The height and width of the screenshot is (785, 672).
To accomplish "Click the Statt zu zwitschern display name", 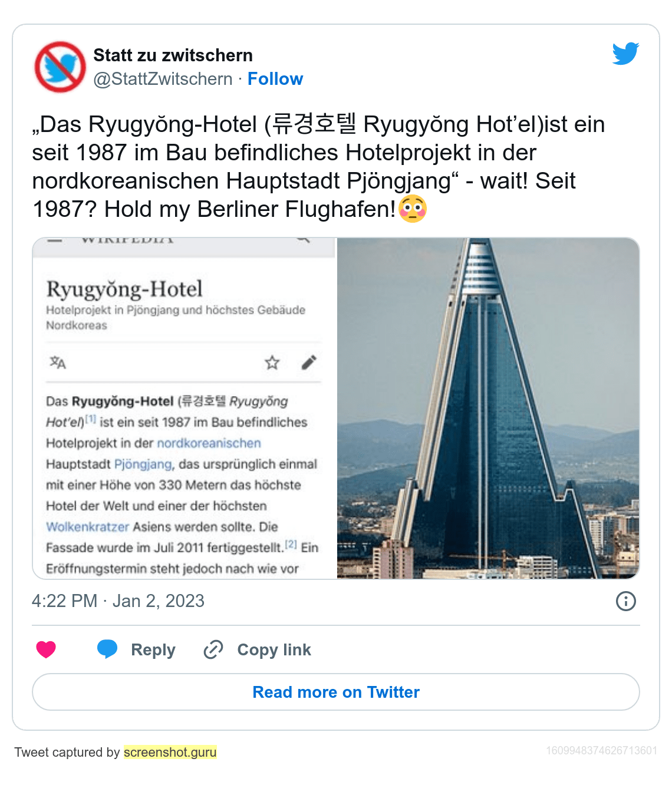I will (x=173, y=55).
